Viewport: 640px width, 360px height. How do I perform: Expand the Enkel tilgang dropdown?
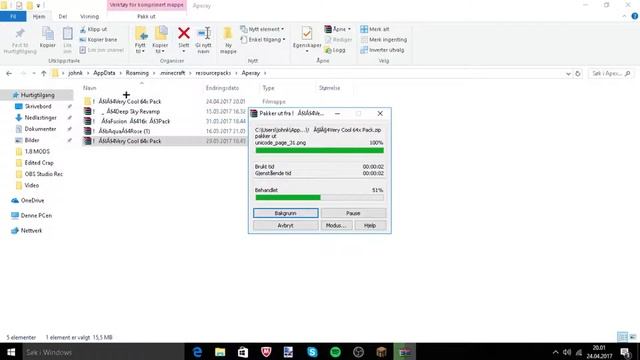pyautogui.click(x=284, y=40)
